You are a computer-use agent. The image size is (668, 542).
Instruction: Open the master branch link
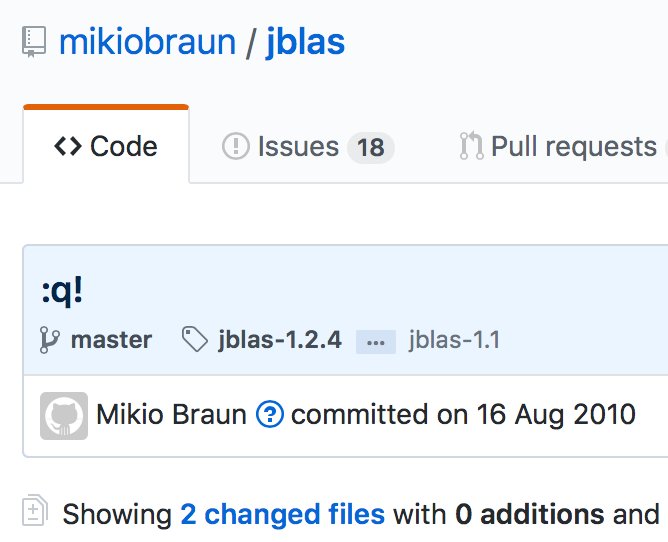click(x=111, y=340)
